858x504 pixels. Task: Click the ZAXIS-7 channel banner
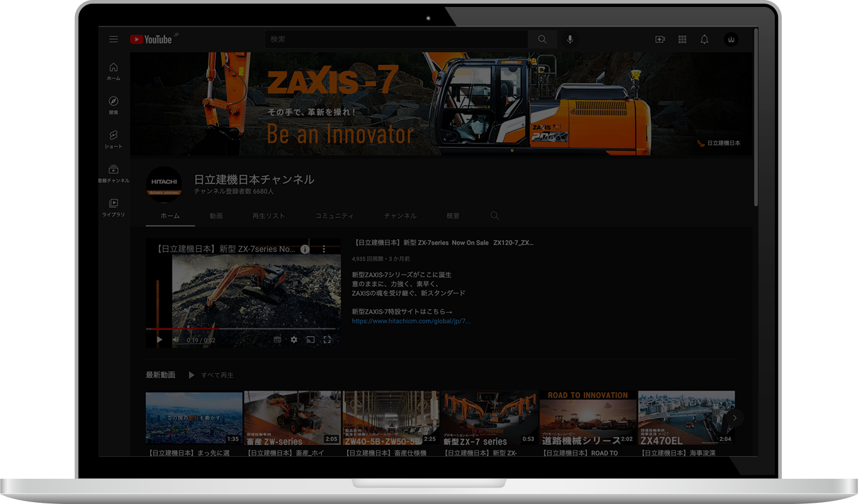point(442,103)
